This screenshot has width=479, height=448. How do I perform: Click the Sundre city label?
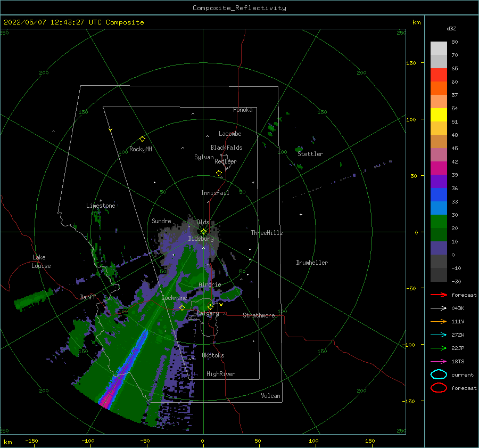click(161, 221)
